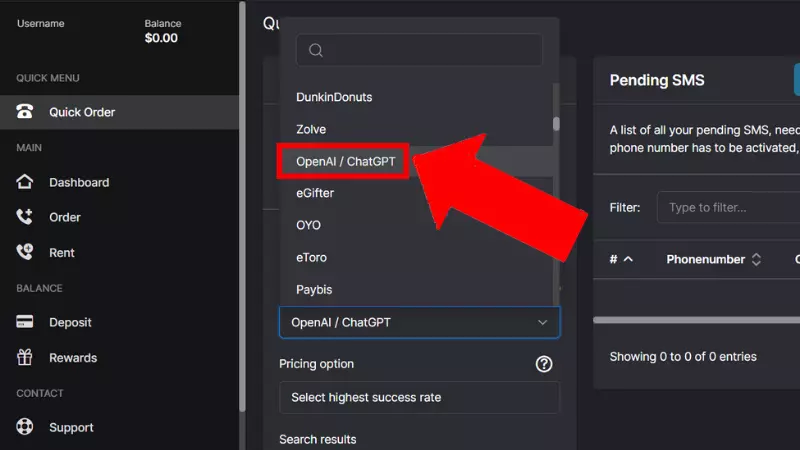Click the Order phone-plus icon
Image resolution: width=800 pixels, height=450 pixels.
[x=24, y=217]
